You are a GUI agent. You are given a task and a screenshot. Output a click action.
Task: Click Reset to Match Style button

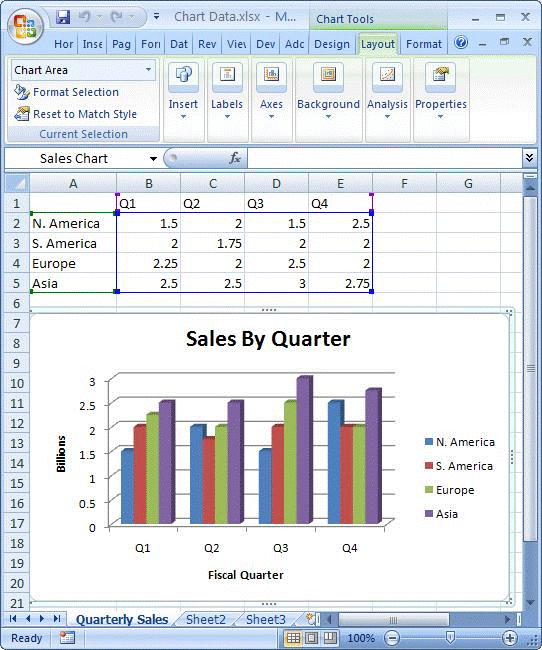pyautogui.click(x=75, y=114)
